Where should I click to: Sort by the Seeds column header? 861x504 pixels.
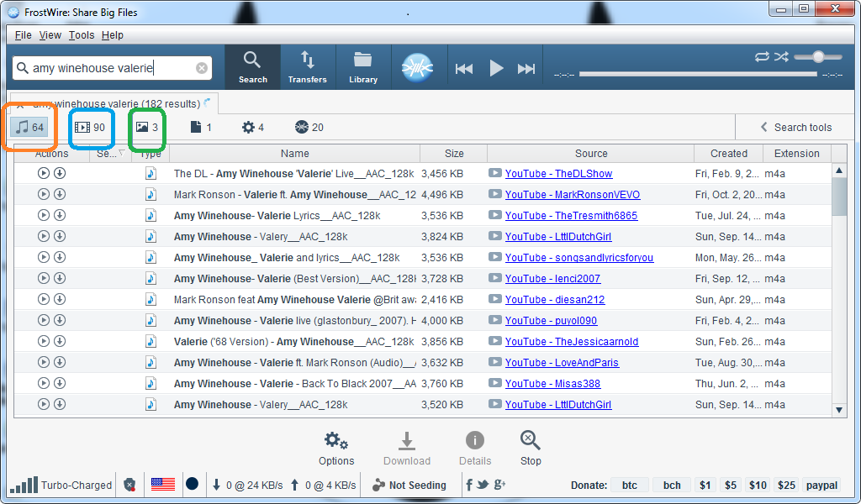pyautogui.click(x=110, y=154)
